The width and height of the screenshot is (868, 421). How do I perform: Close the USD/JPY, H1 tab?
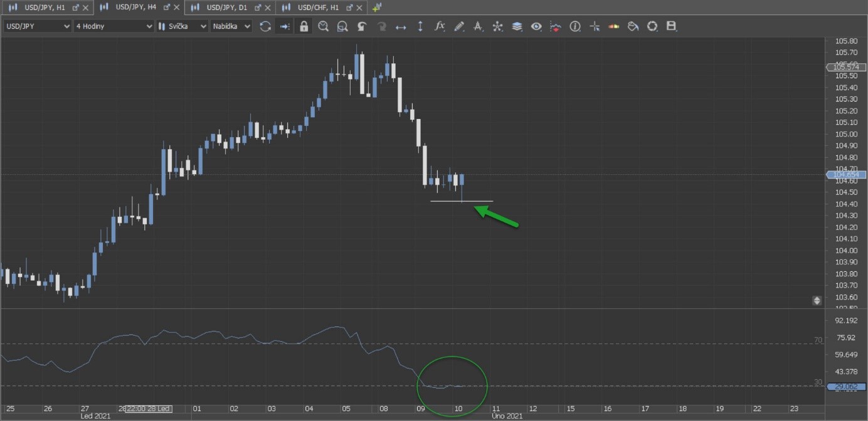[86, 8]
